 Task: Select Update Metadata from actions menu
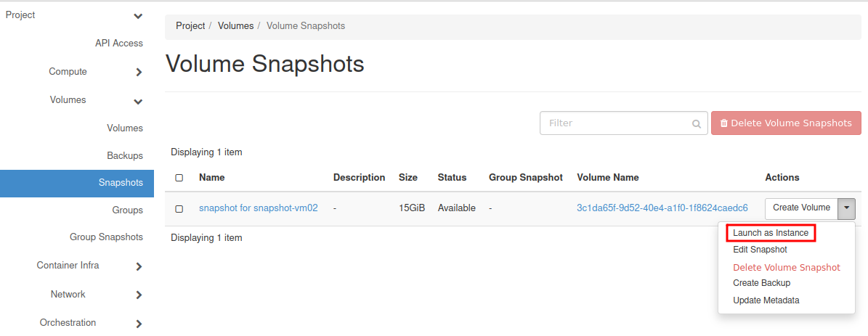click(x=766, y=300)
